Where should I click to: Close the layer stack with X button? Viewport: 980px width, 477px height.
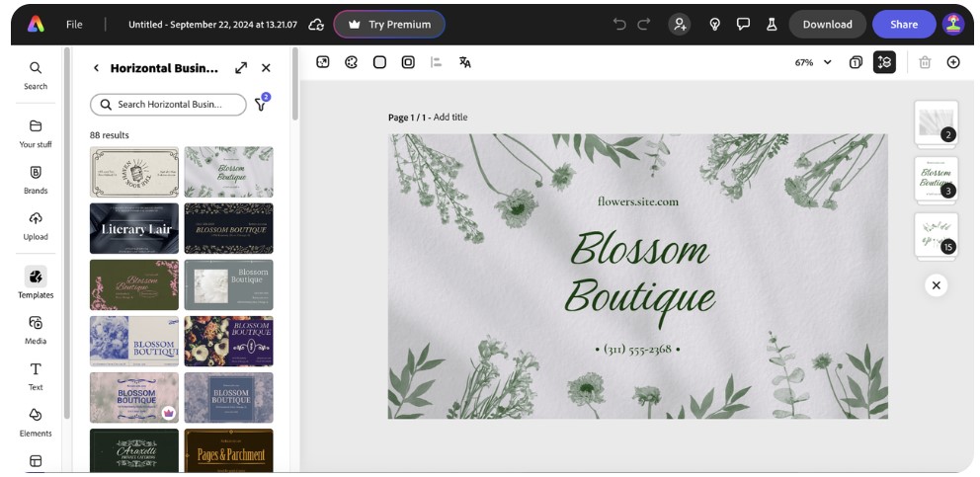[x=937, y=285]
